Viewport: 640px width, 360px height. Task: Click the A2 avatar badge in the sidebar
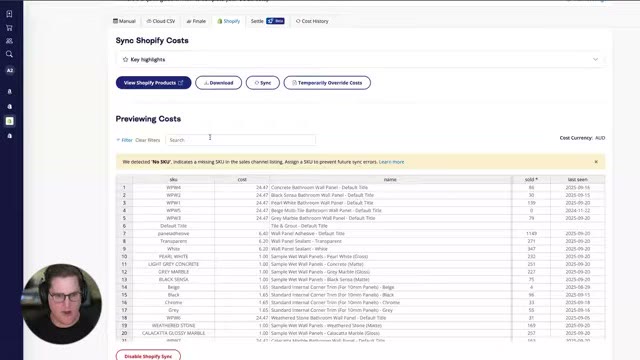click(x=10, y=70)
